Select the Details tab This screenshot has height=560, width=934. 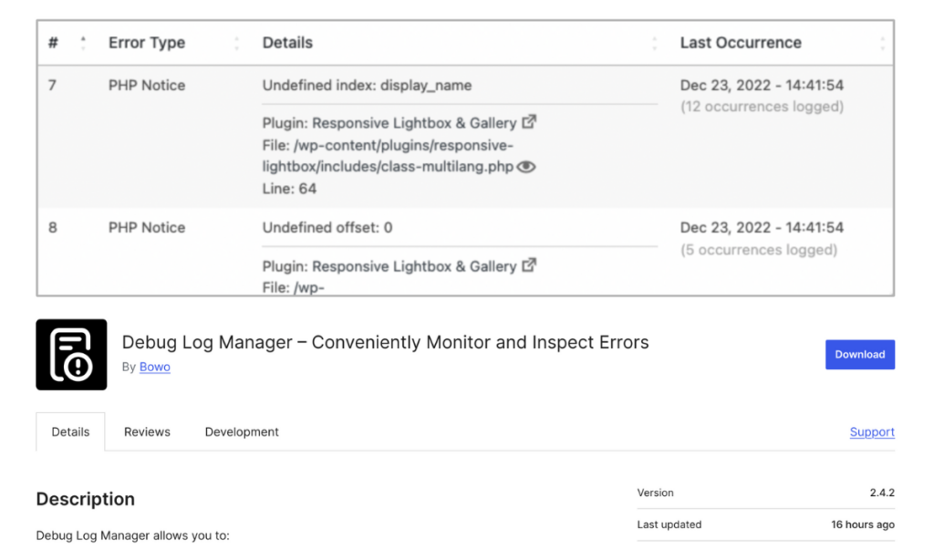pyautogui.click(x=70, y=431)
